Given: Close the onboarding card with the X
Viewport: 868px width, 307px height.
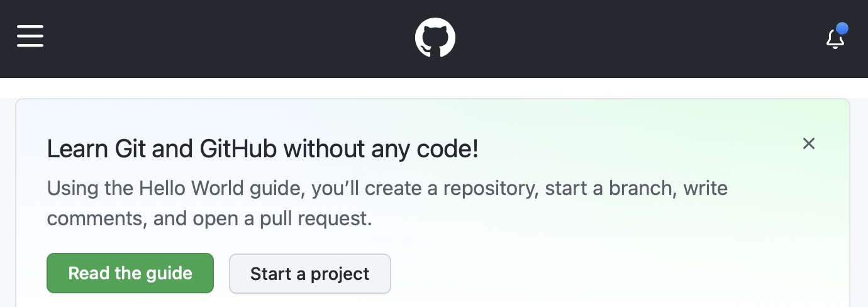Looking at the screenshot, I should [809, 143].
